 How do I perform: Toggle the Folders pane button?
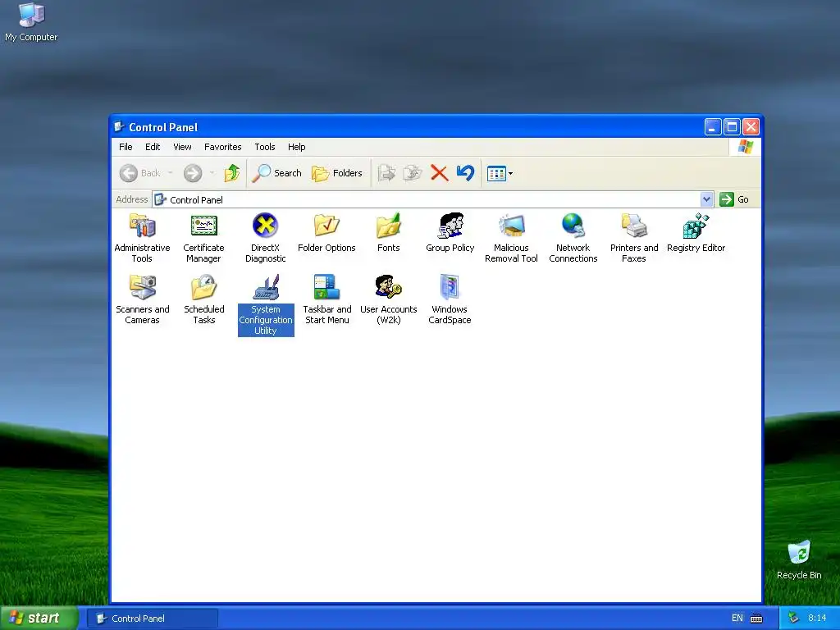tap(337, 173)
